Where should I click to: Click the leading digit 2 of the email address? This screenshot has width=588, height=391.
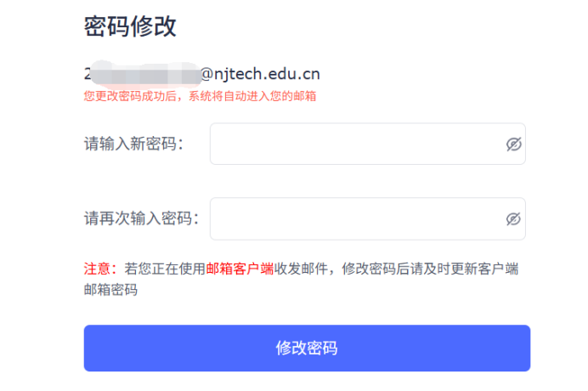tap(88, 74)
